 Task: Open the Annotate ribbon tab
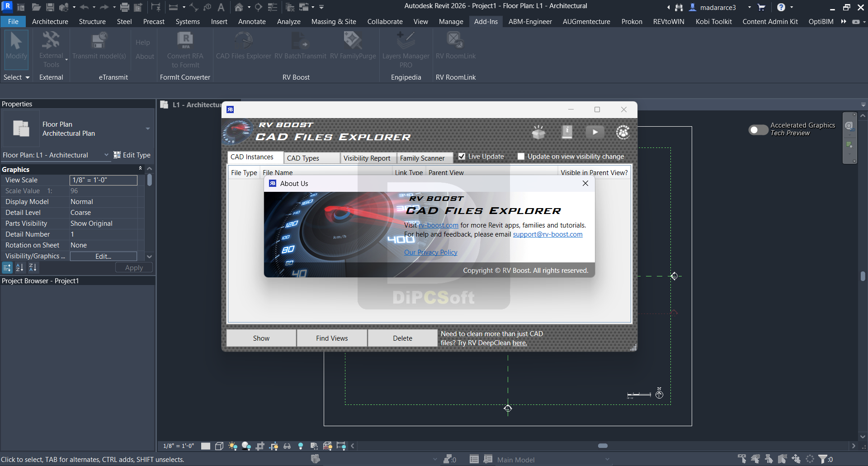252,21
